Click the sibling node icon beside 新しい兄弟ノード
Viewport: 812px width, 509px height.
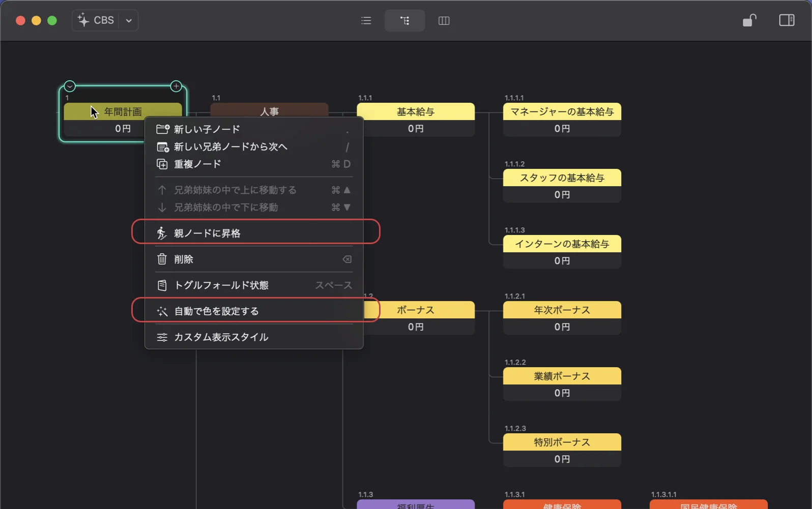(162, 146)
